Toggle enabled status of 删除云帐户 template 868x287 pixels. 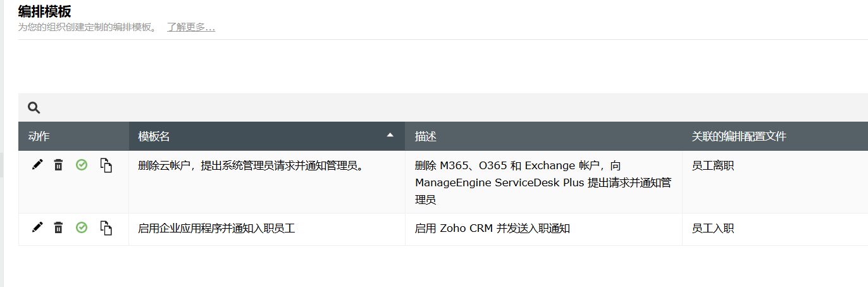82,165
